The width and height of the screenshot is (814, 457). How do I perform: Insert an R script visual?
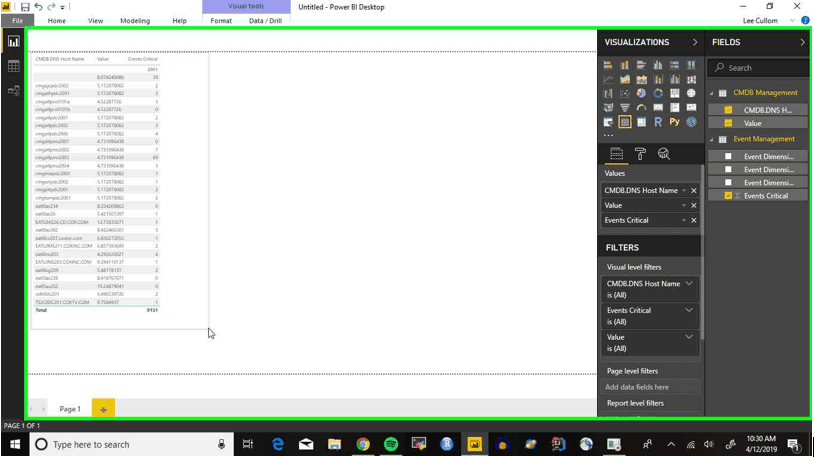pos(658,122)
